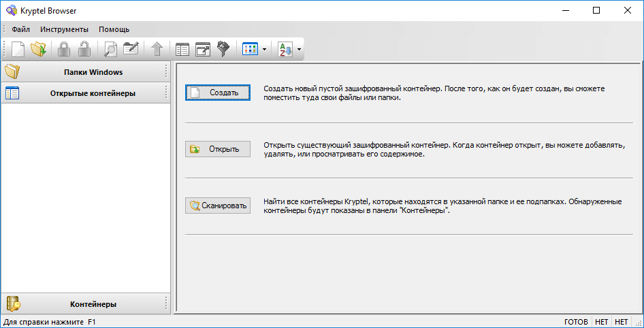This screenshot has height=328, width=644.
Task: Click the A-Z sort order icon
Action: tap(285, 50)
